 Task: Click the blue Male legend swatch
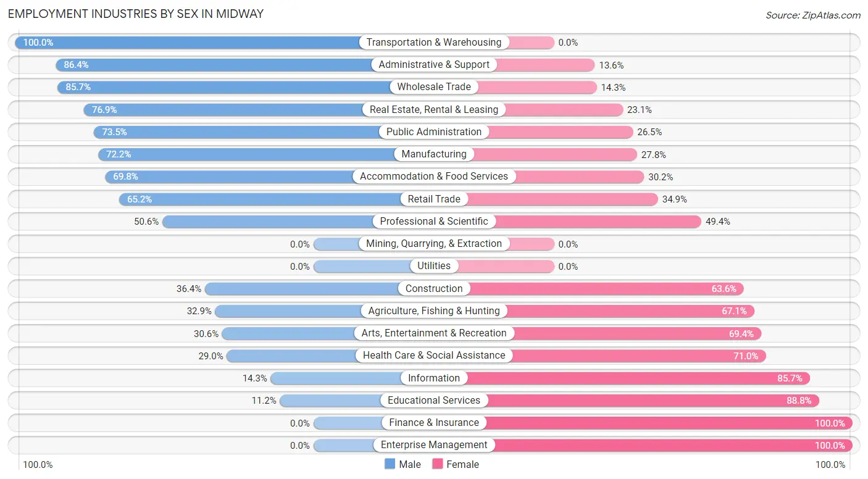tap(390, 464)
